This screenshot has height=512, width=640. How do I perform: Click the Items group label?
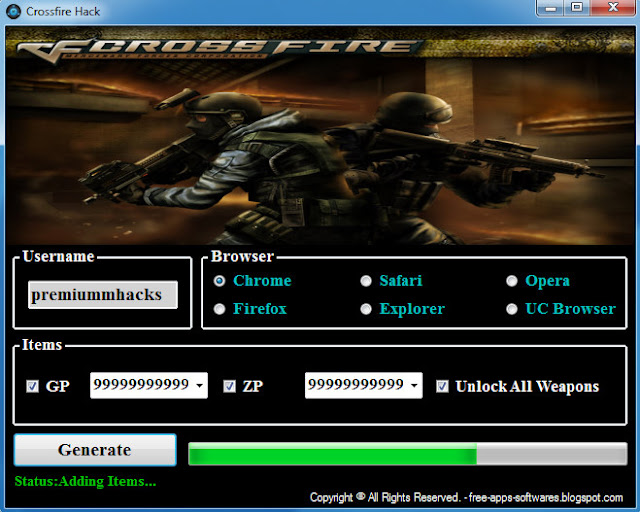pos(42,345)
